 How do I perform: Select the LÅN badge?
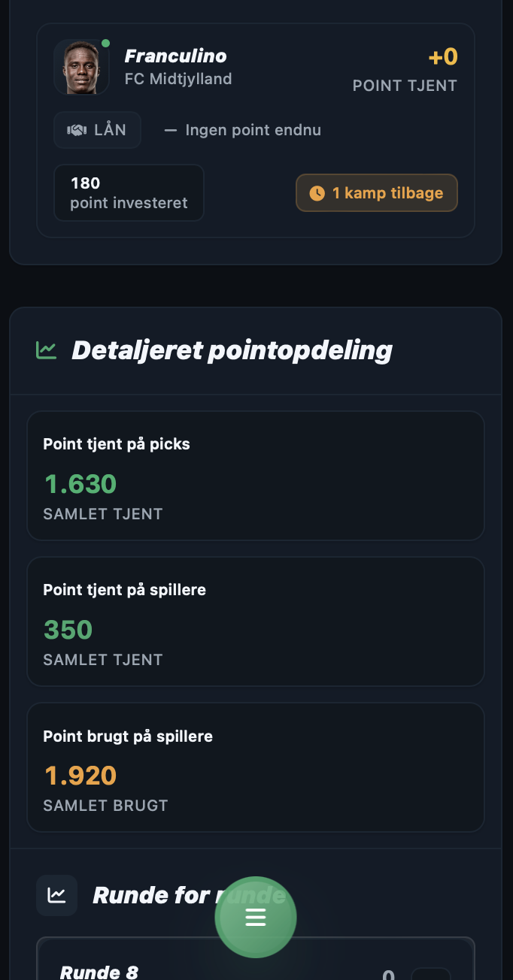[97, 130]
